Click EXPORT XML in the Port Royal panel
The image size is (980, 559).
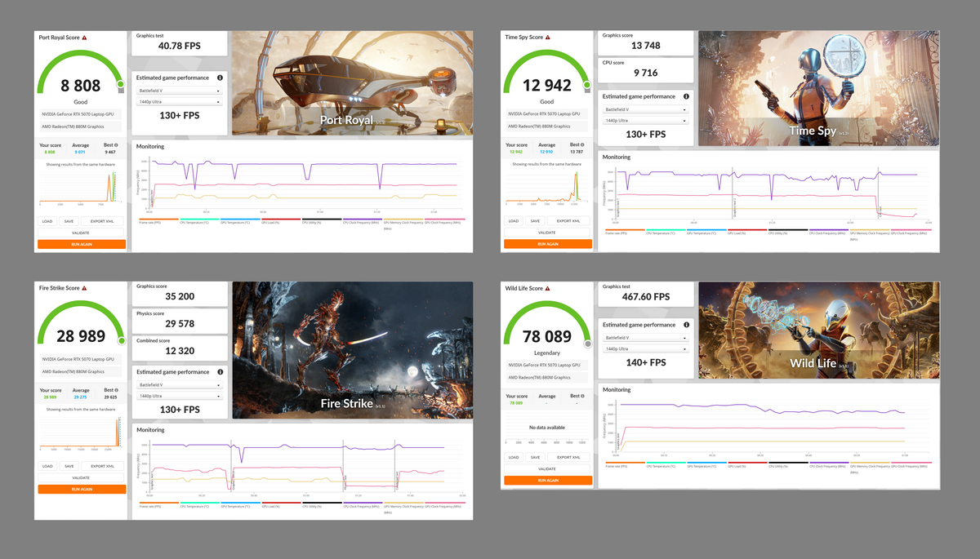[x=103, y=221]
